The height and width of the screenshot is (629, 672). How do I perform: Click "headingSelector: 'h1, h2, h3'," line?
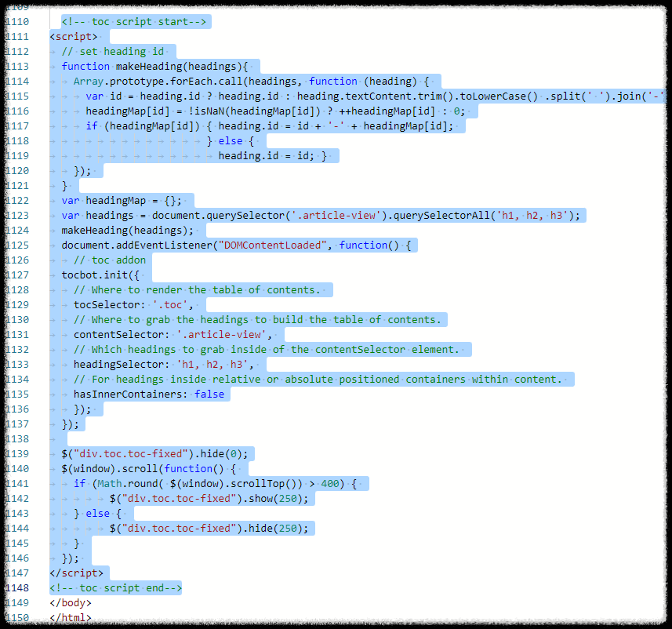(164, 365)
